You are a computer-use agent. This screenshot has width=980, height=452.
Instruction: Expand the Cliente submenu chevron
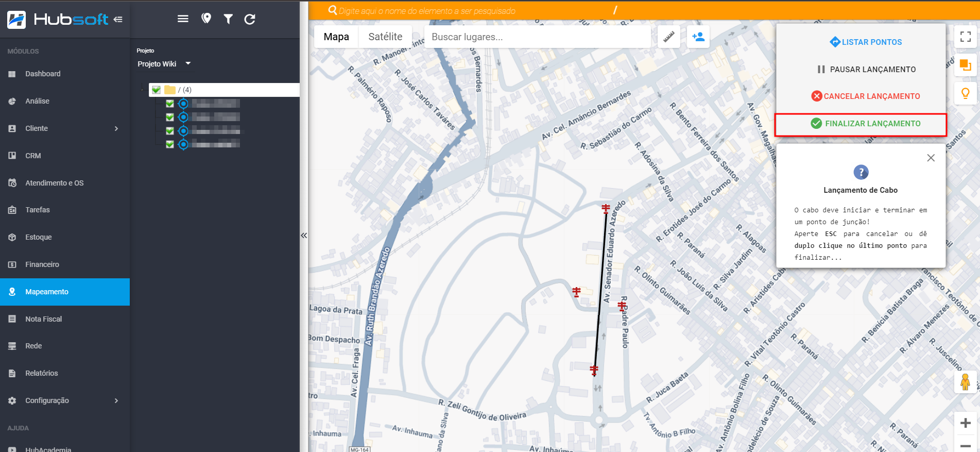coord(116,128)
